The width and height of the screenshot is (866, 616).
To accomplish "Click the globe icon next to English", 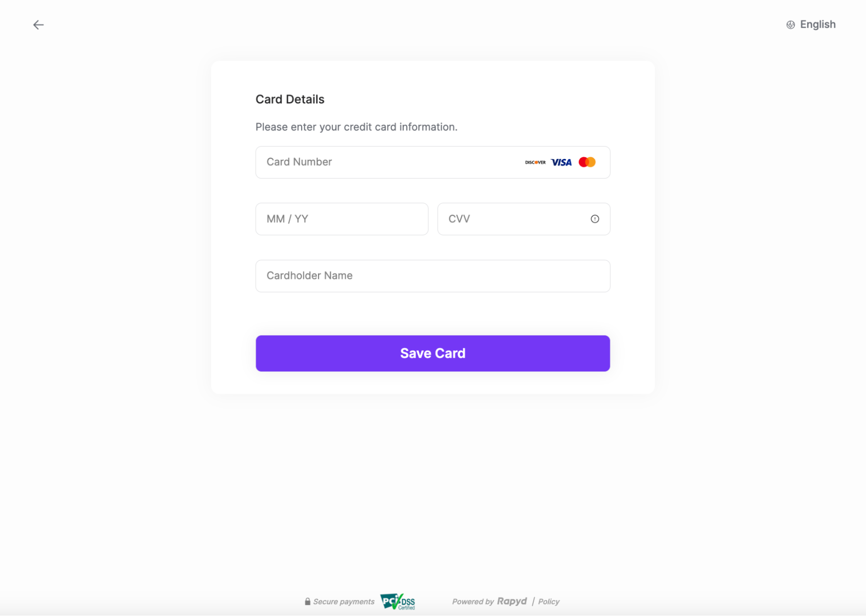I will coord(790,24).
